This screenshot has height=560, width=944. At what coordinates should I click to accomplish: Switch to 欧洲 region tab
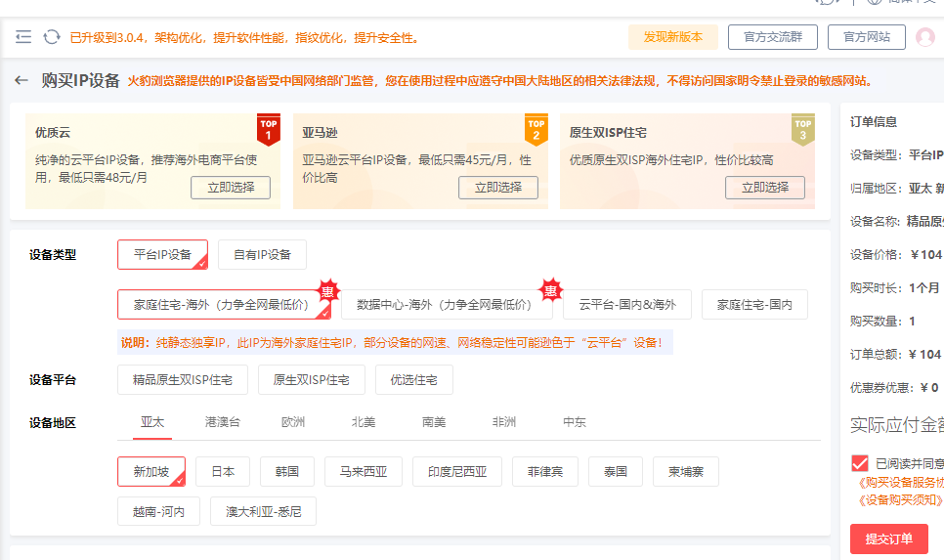click(x=293, y=422)
